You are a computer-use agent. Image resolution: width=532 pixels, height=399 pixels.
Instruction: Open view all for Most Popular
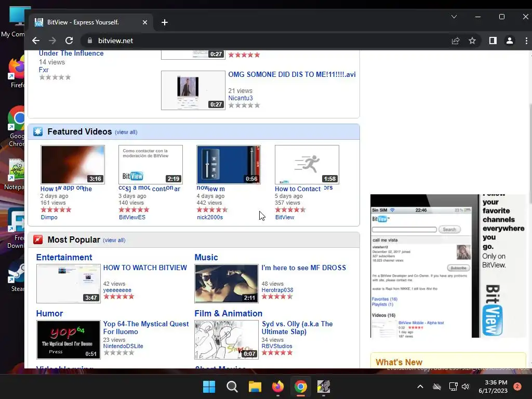pyautogui.click(x=114, y=240)
